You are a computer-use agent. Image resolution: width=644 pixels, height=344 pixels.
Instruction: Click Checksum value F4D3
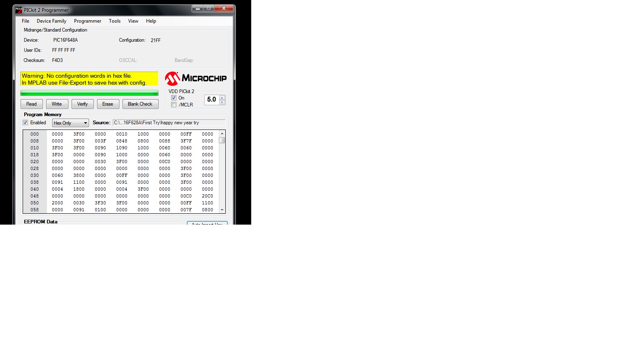57,60
